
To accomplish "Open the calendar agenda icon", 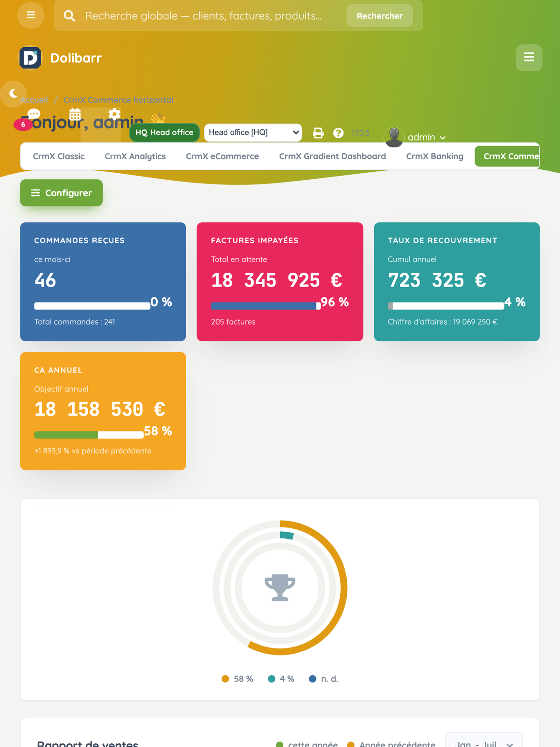I will click(x=75, y=114).
